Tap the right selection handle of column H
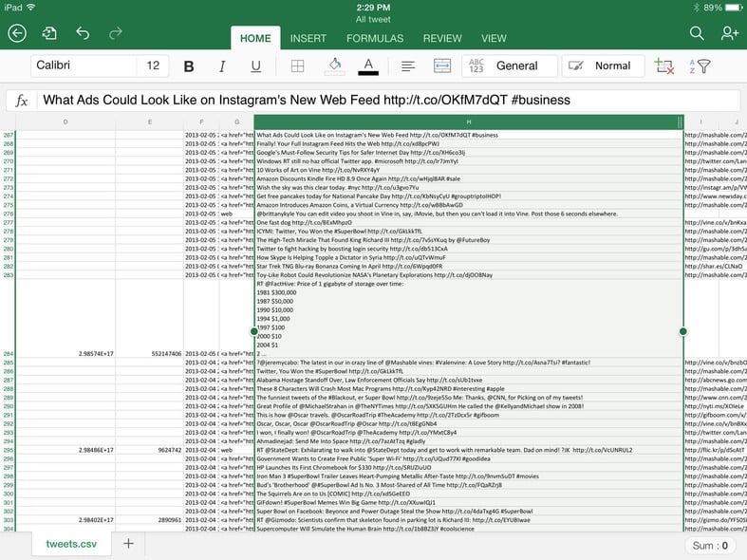The height and width of the screenshot is (560, 747). coord(683,331)
